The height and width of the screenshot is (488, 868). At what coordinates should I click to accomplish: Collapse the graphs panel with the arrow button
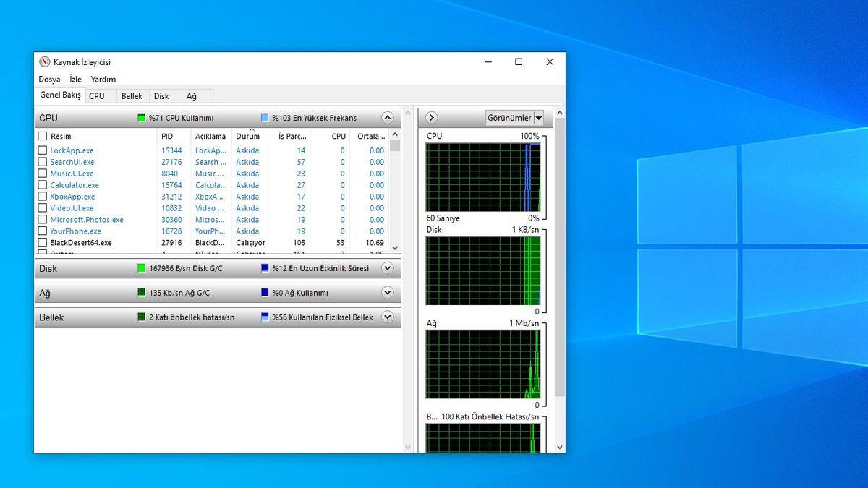(431, 117)
